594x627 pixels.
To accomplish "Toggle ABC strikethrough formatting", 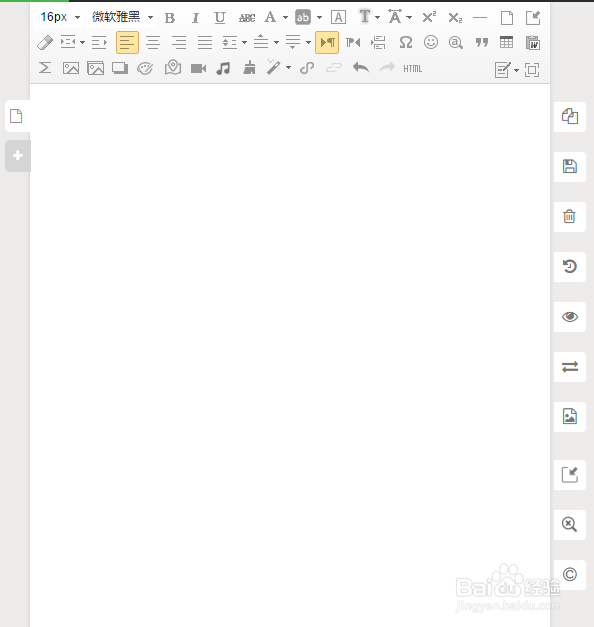I will [247, 18].
